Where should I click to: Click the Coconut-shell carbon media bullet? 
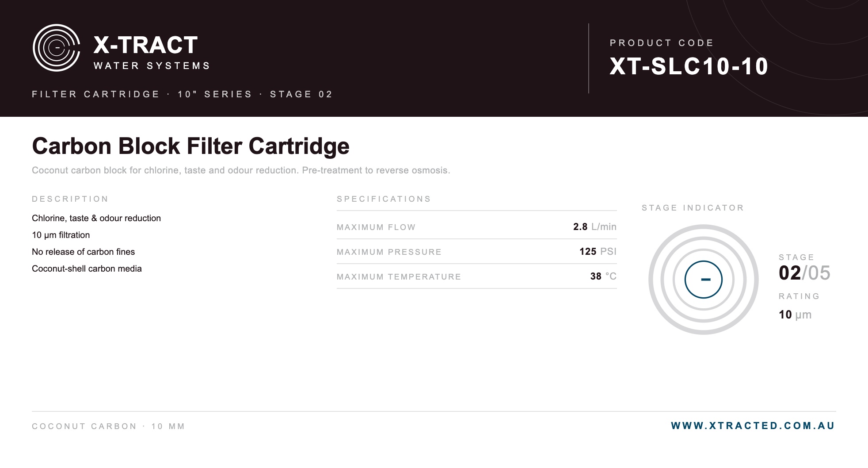pos(87,269)
